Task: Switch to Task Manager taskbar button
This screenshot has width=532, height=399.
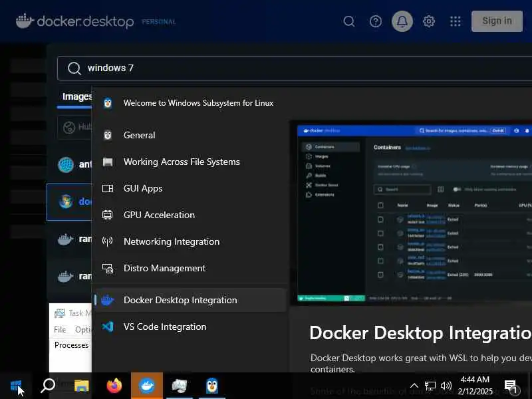Action: pyautogui.click(x=180, y=386)
